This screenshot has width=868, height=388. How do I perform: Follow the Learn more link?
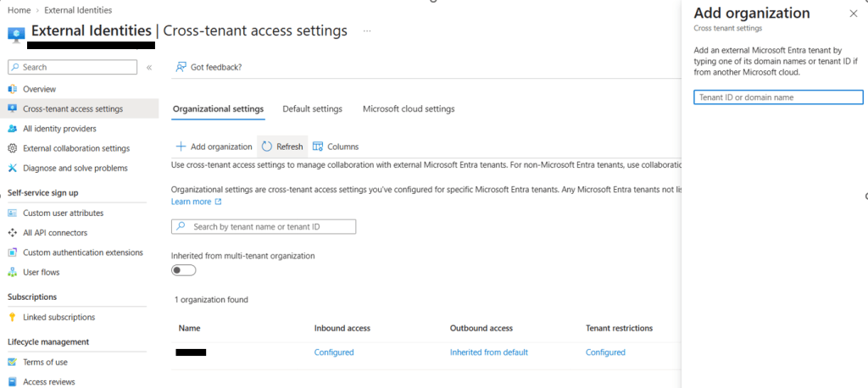coord(191,202)
